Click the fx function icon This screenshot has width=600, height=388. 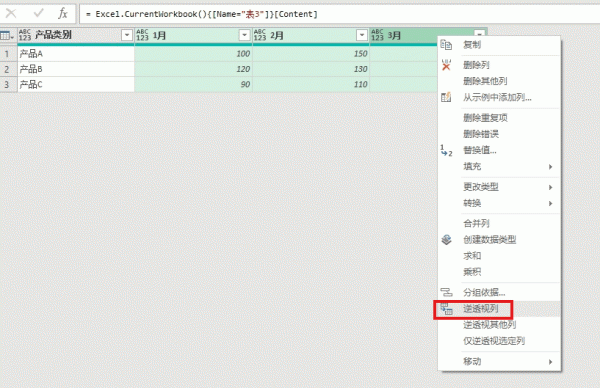(63, 14)
